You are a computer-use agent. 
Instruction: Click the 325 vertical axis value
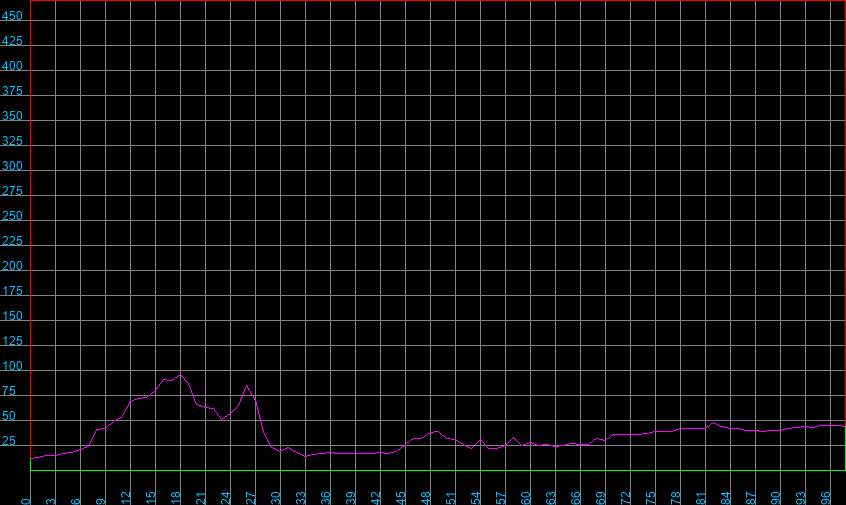tap(12, 141)
